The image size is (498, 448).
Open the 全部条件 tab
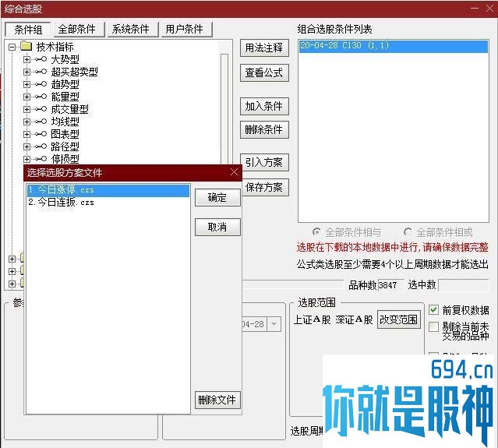click(79, 29)
